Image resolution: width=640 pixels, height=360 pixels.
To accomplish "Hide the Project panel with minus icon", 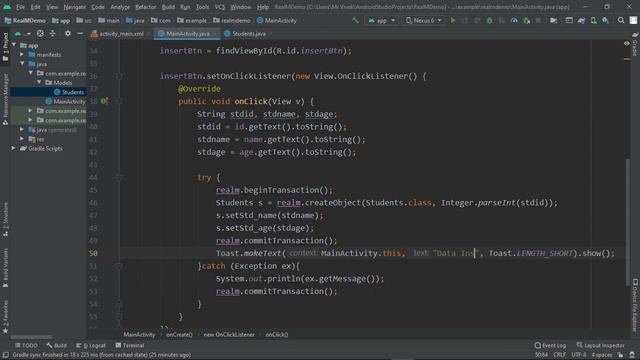I will point(80,33).
